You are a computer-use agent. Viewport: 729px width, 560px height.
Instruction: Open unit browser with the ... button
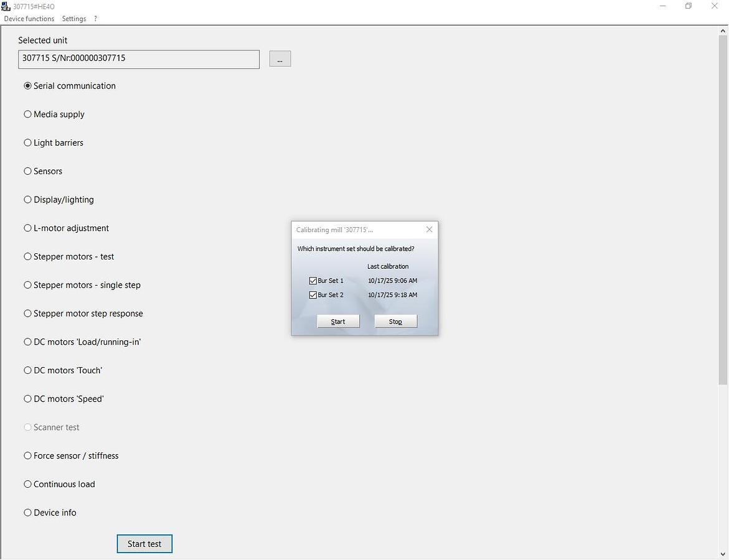click(280, 59)
